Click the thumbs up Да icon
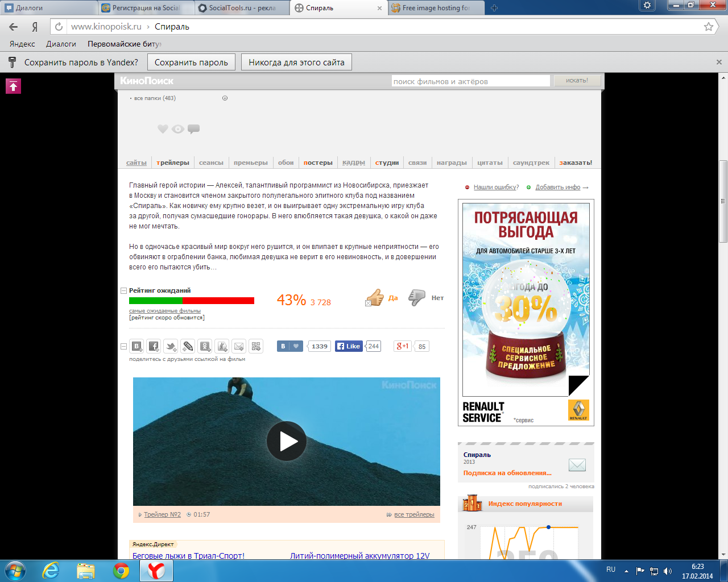 coord(375,297)
